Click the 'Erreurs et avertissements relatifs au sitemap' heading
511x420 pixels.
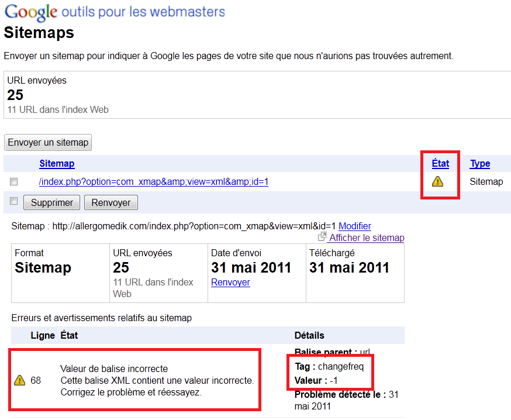[101, 318]
